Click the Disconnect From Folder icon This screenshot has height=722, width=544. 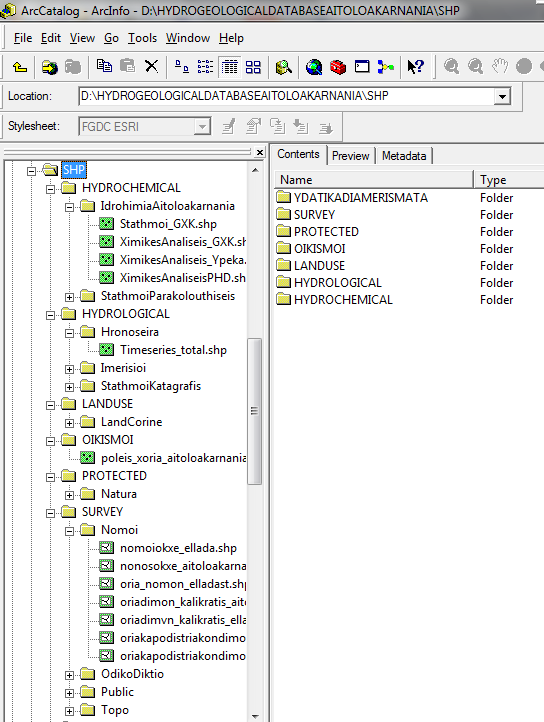coord(72,67)
